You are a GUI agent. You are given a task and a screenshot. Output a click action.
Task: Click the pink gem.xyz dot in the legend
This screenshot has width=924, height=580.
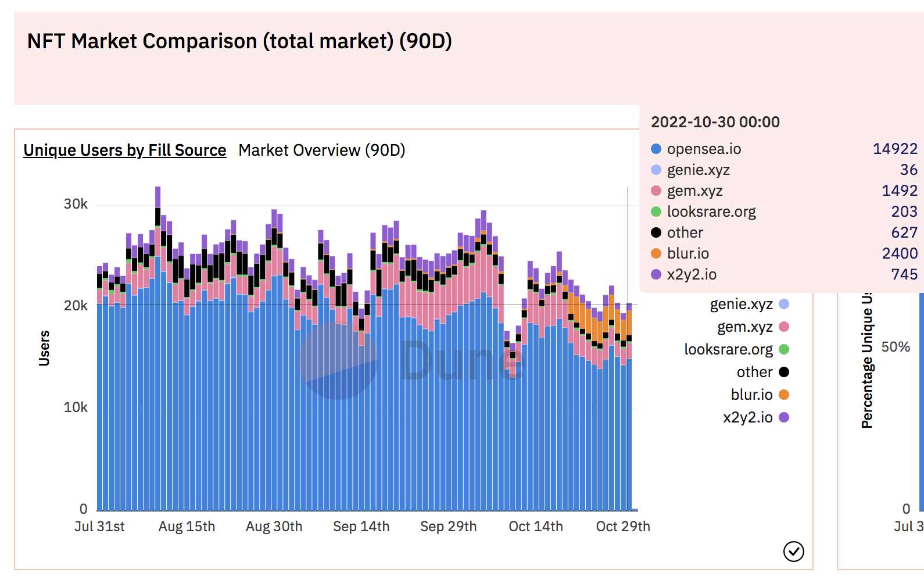(x=784, y=327)
